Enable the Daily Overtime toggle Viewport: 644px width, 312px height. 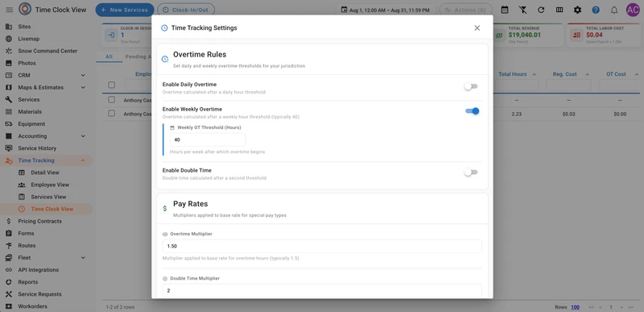(x=471, y=86)
